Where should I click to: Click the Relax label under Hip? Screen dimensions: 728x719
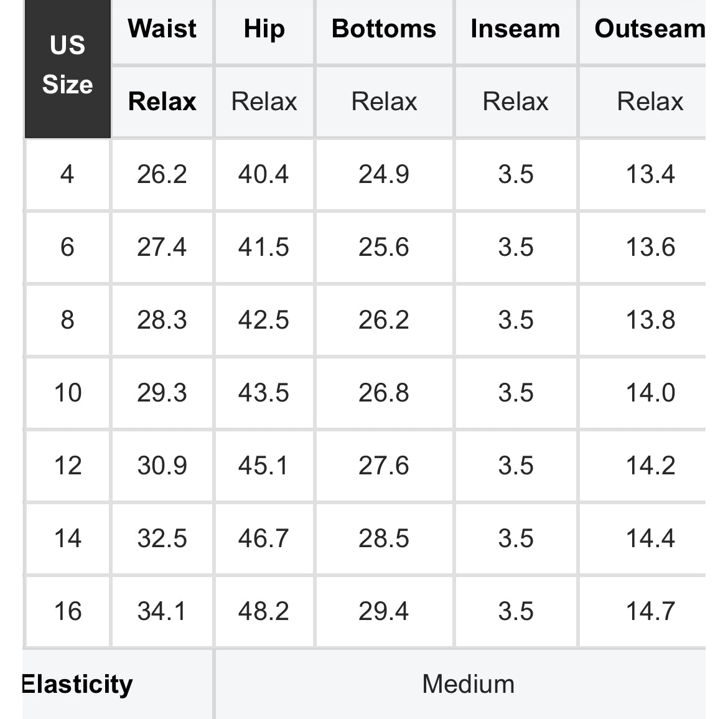coord(264,101)
